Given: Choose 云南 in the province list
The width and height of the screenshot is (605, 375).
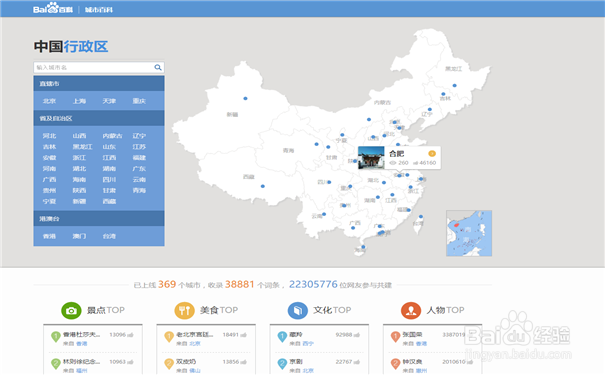Looking at the screenshot, I should pos(139,179).
